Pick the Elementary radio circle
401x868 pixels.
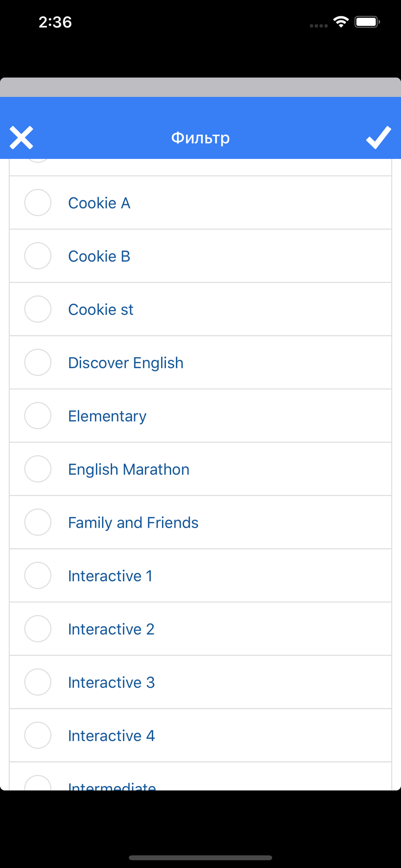pyautogui.click(x=38, y=416)
